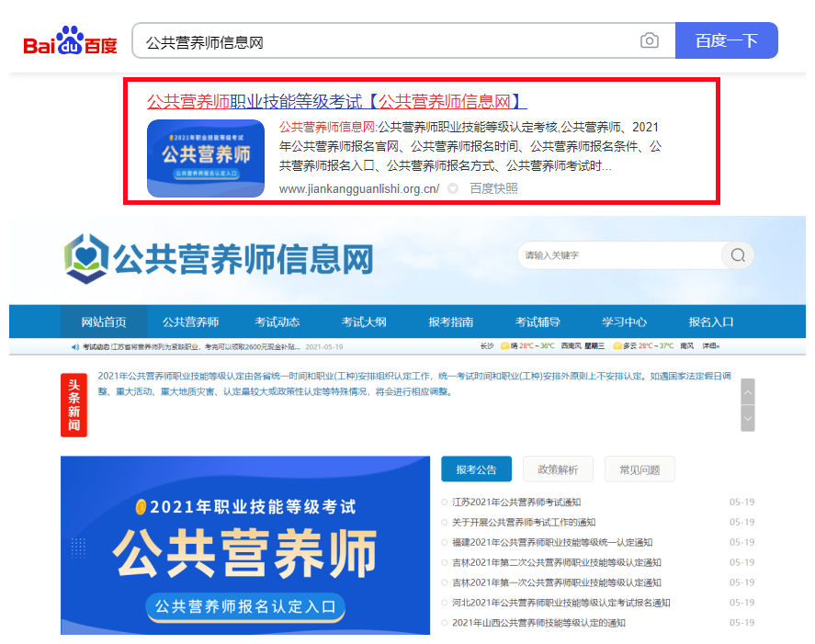The width and height of the screenshot is (815, 644).
Task: Open the 百度快照 cached page link
Action: point(493,188)
